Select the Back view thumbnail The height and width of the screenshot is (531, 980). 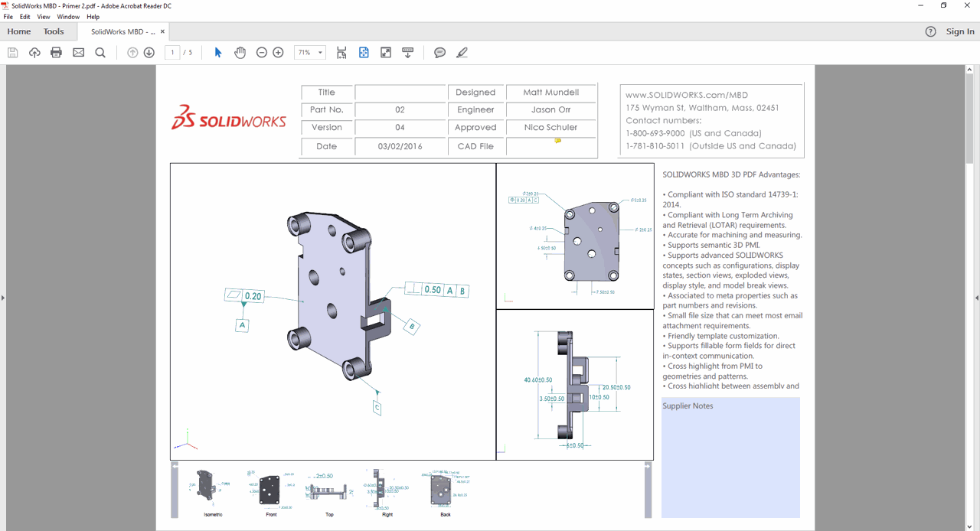[446, 492]
